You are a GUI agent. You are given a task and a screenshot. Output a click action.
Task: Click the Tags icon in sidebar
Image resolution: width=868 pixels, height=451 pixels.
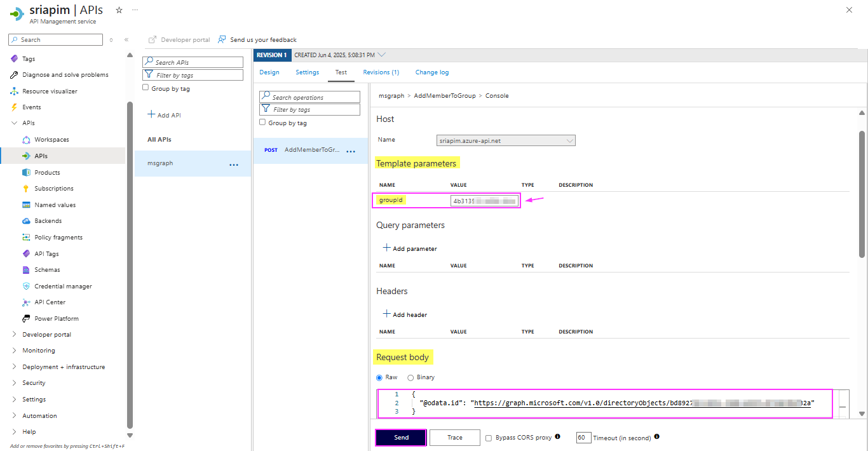point(14,58)
